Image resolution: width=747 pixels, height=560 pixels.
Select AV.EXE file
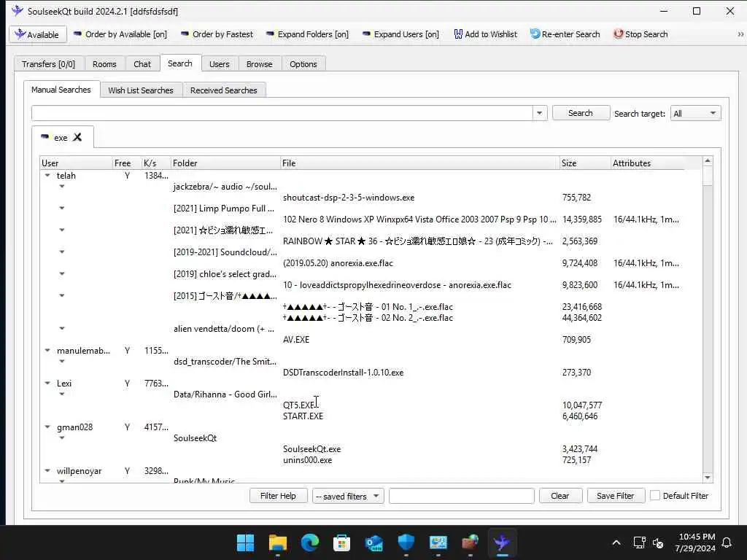[296, 340]
